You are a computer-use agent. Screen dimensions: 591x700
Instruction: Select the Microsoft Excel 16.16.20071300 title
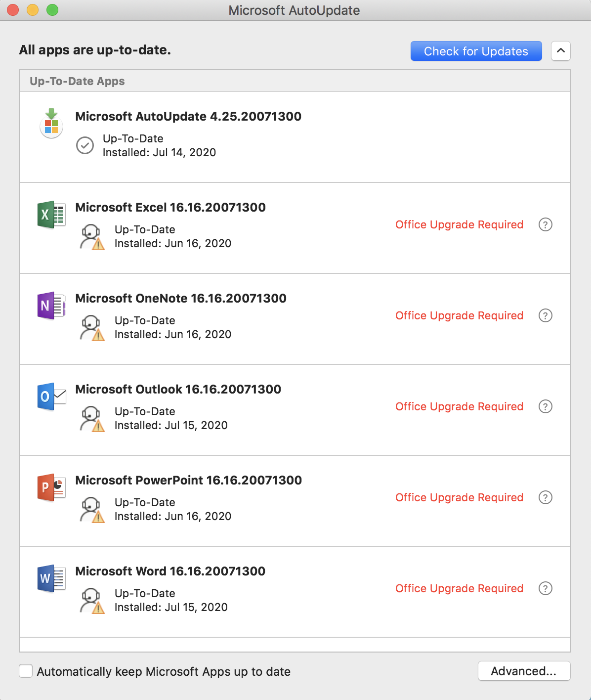[x=170, y=208]
